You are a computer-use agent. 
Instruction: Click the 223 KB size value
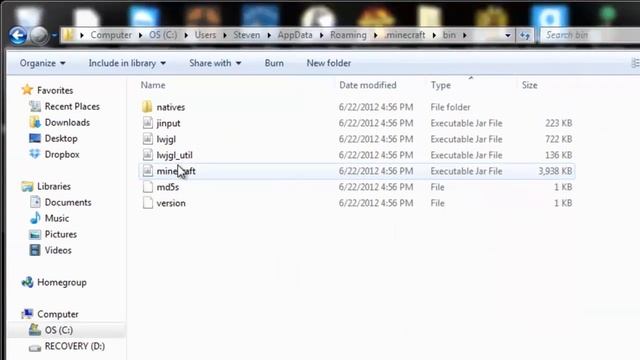[x=558, y=123]
